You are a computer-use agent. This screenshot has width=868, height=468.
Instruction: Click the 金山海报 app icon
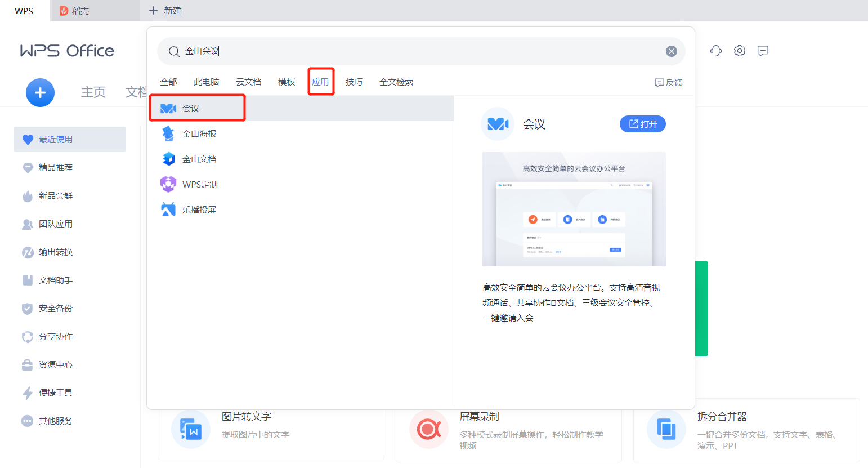[x=168, y=133]
